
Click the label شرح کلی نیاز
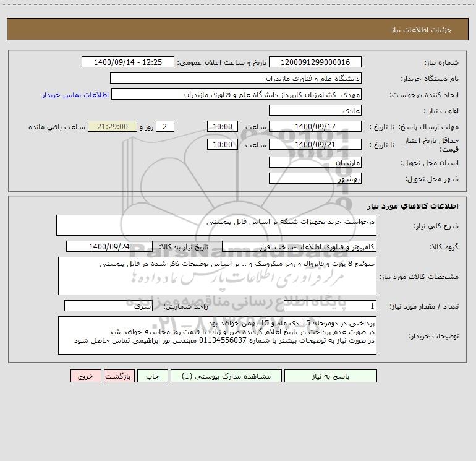(x=436, y=226)
